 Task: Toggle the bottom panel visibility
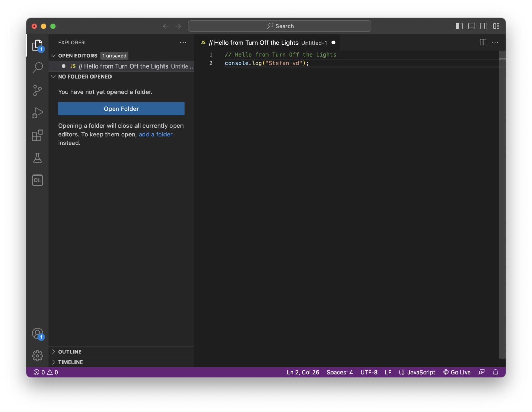point(471,26)
